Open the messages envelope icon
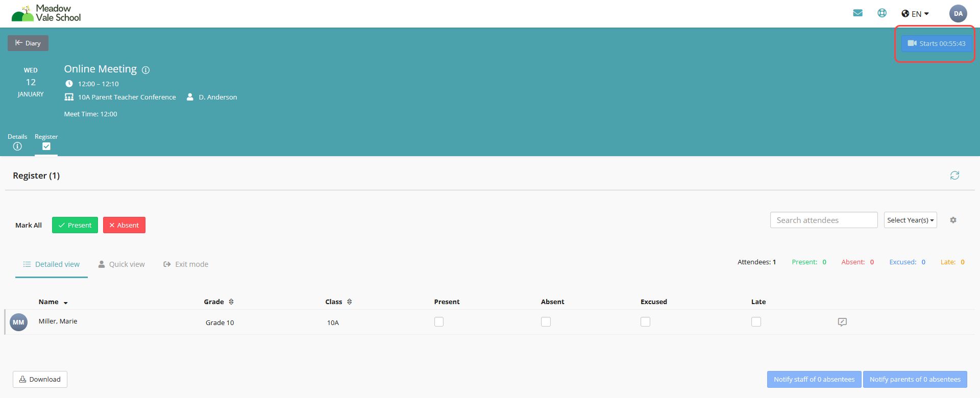Viewport: 980px width, 398px height. (857, 13)
